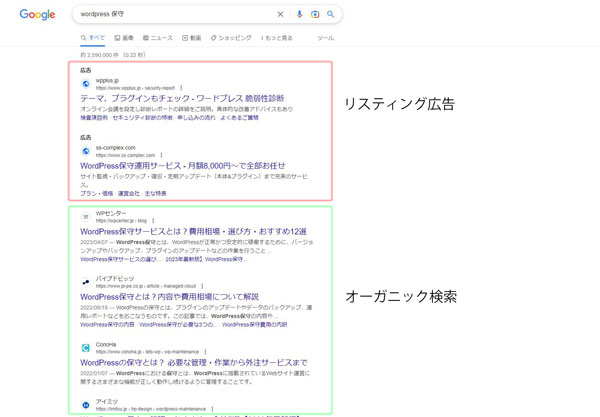Open three-dot menu beside wpplus.jp URL
This screenshot has height=417, width=600.
coord(181,88)
